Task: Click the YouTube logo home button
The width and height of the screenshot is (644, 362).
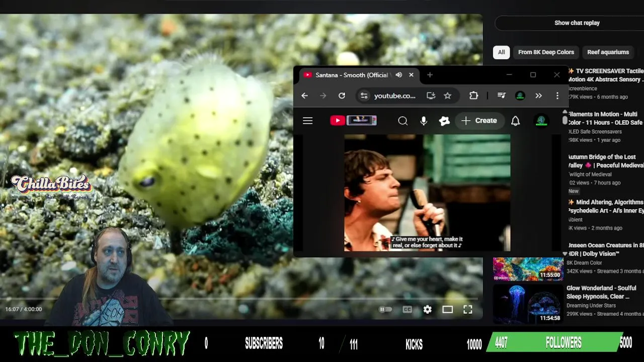Action: pyautogui.click(x=353, y=121)
